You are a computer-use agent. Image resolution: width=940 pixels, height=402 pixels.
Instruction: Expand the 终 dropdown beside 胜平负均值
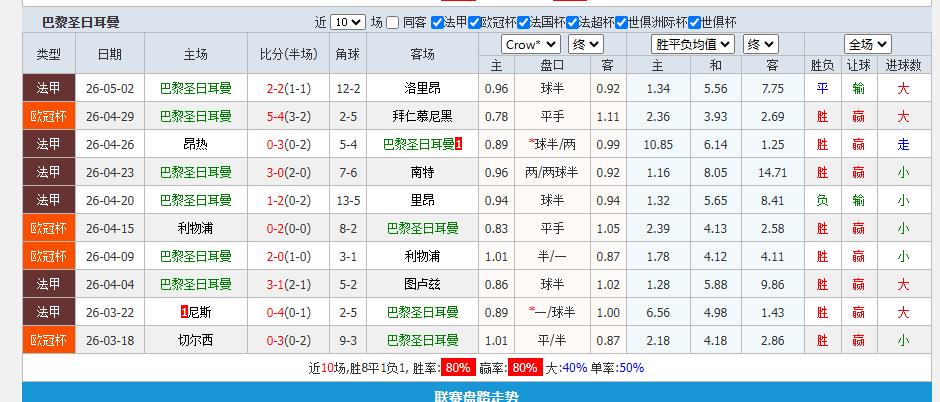[x=761, y=44]
